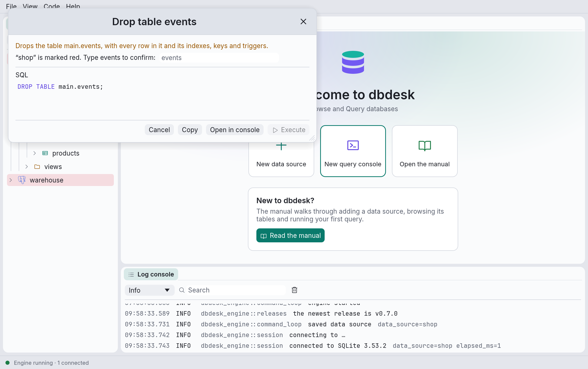
Task: Copy the DROP TABLE SQL statement
Action: click(x=190, y=130)
